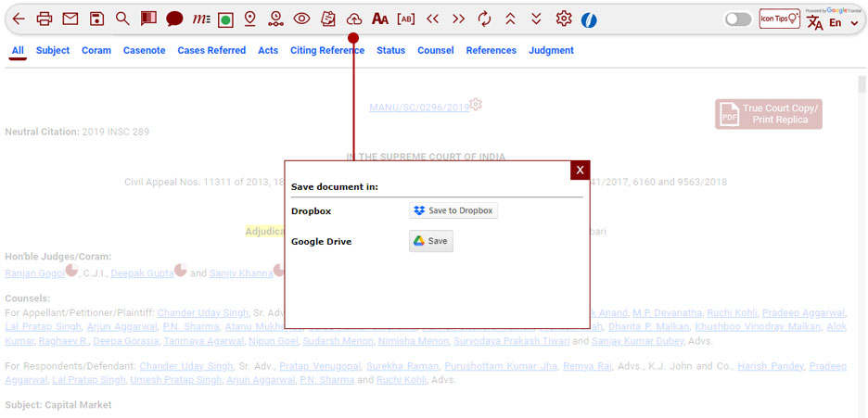Click the AA font size icon
This screenshot has height=418, width=868.
point(379,19)
